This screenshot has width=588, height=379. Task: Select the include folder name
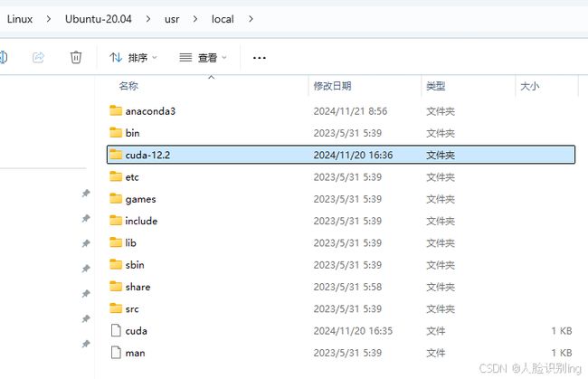point(141,222)
